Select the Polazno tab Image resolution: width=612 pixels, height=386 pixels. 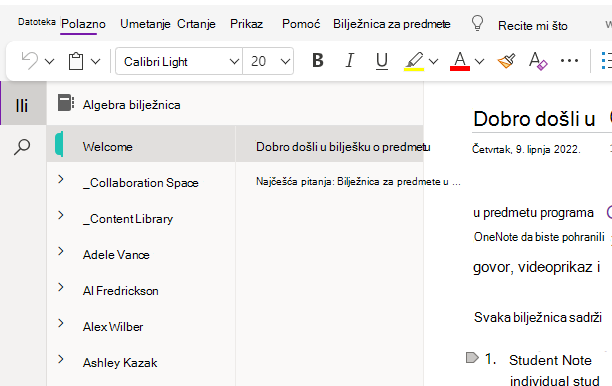(x=84, y=24)
